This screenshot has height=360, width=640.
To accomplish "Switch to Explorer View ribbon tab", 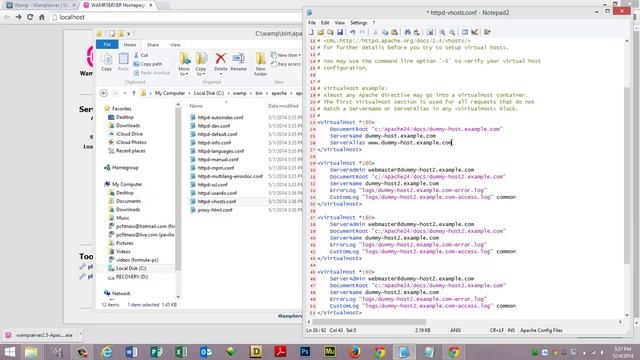I will 175,45.
